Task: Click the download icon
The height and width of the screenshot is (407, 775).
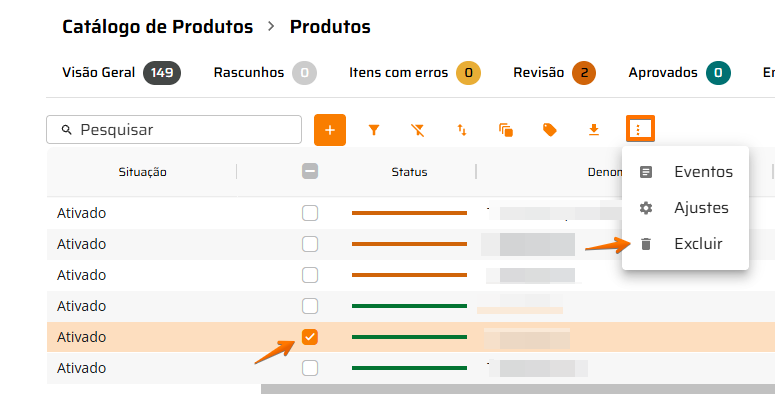Action: 594,129
